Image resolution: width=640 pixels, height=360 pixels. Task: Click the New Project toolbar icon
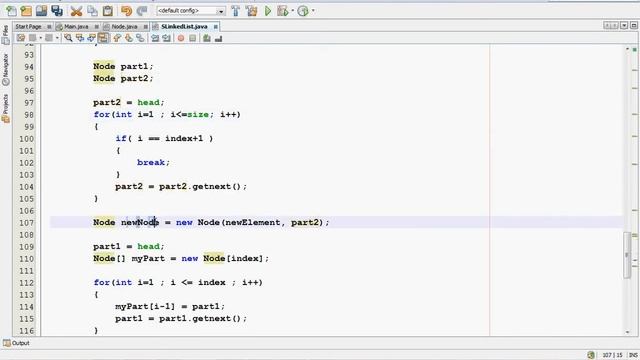(x=26, y=11)
